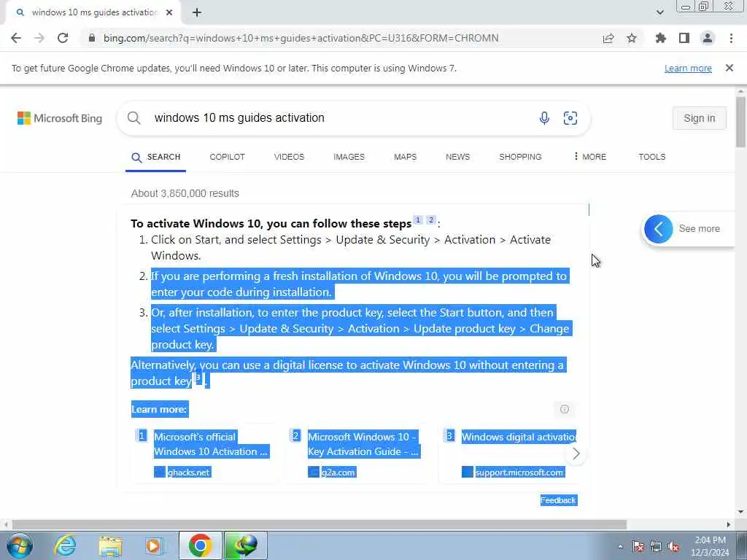Switch to the COPILOT tab

pos(228,157)
